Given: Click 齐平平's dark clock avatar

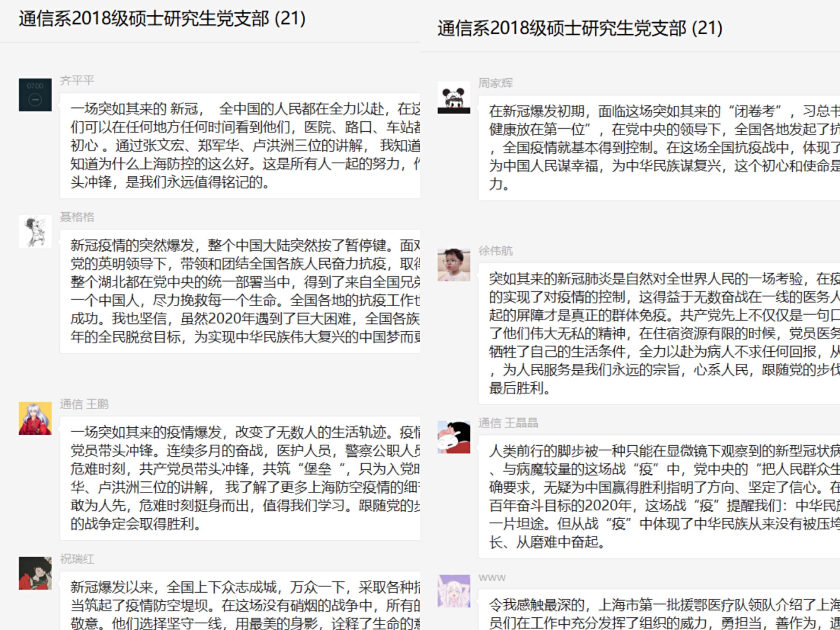Looking at the screenshot, I should 35,95.
